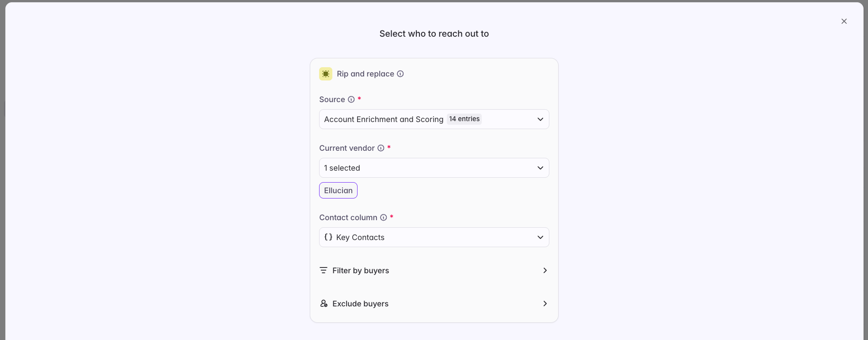This screenshot has height=340, width=868.
Task: Close the Select who to reach out dialog
Action: tap(844, 21)
